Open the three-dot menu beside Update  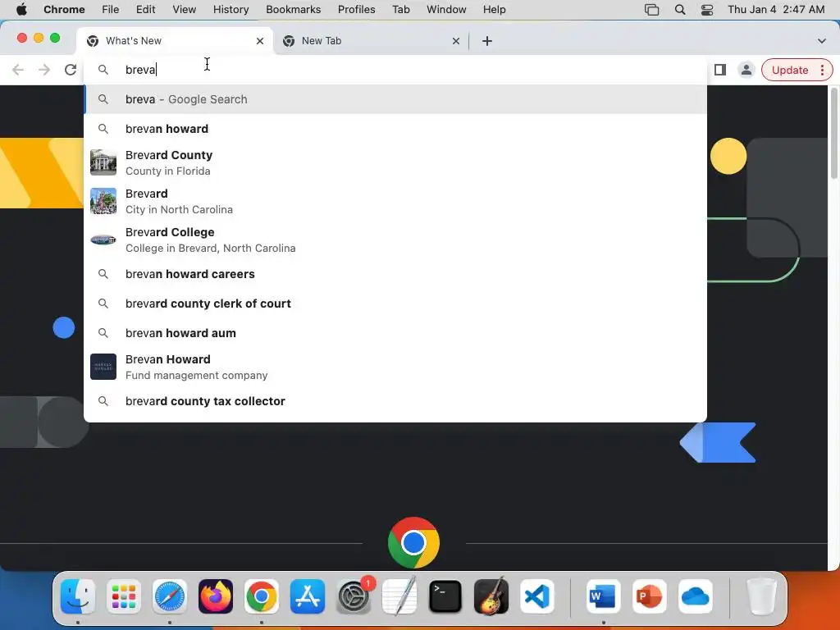pos(822,71)
